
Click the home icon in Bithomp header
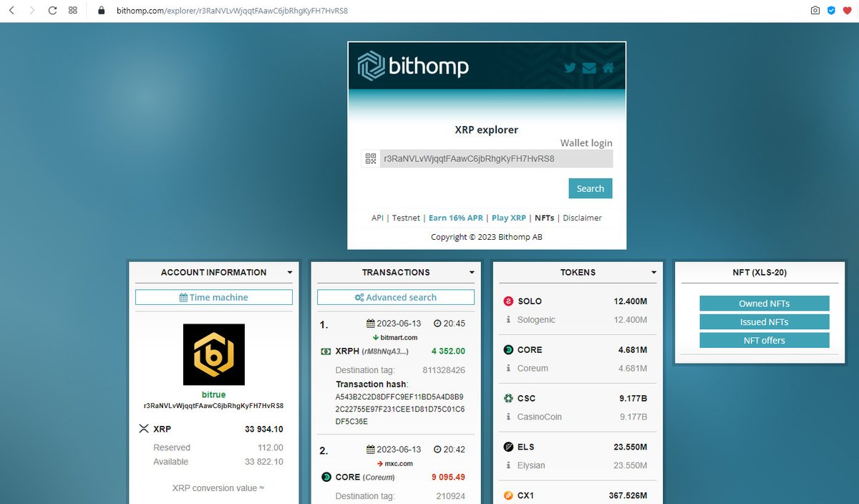(x=608, y=68)
